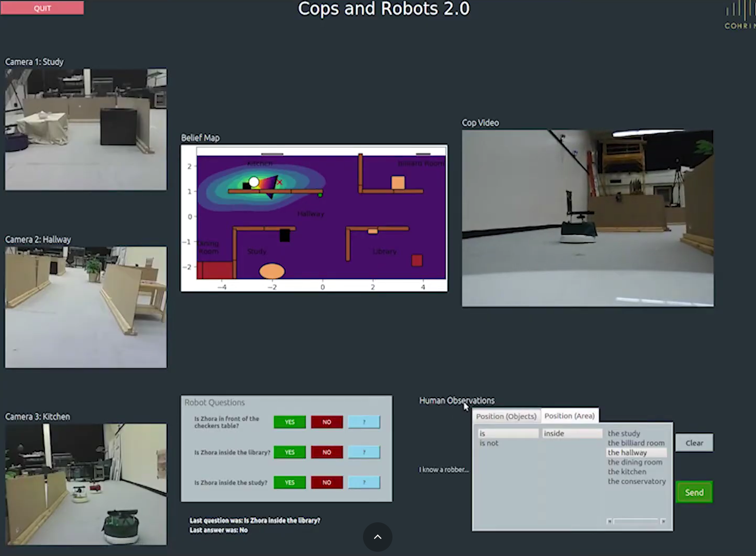Click the white cop marker on belief map

pyautogui.click(x=254, y=182)
